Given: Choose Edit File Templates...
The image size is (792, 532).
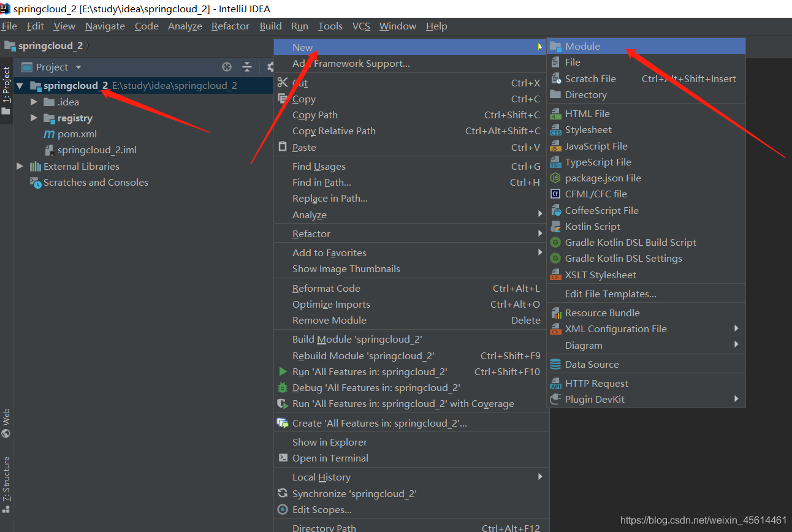Looking at the screenshot, I should coord(645,294).
